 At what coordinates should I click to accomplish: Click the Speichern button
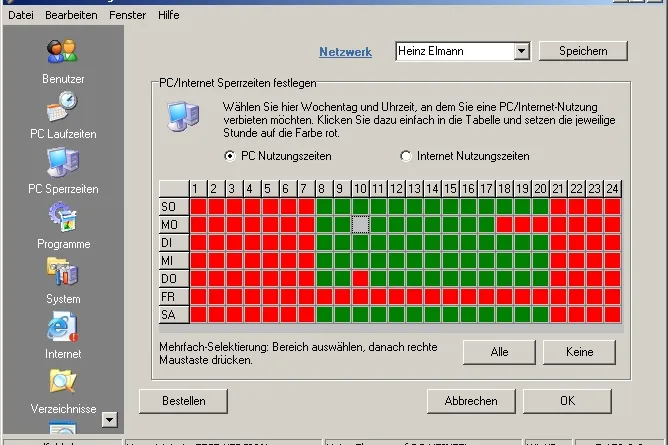[583, 51]
